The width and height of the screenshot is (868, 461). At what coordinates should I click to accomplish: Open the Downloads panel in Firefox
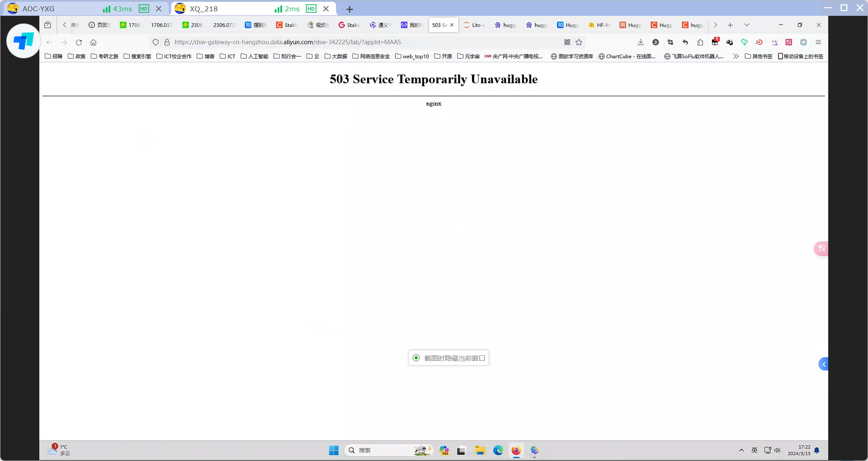coord(640,42)
